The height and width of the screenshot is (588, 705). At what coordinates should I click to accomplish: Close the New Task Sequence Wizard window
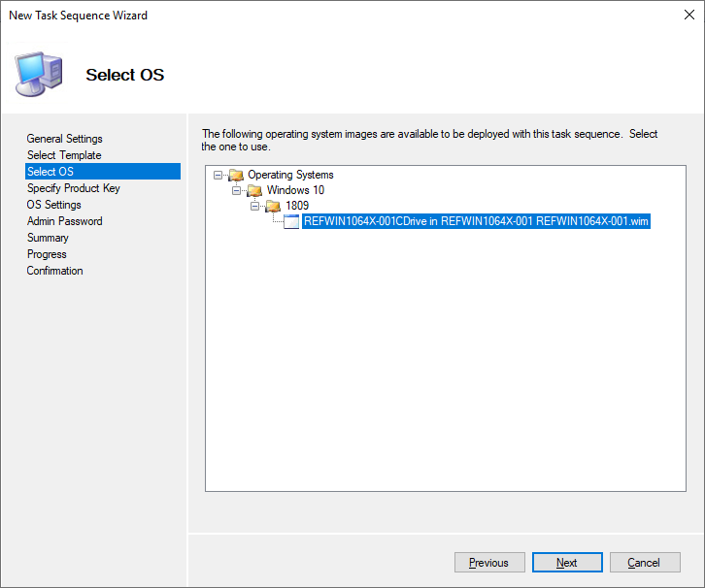coord(688,15)
